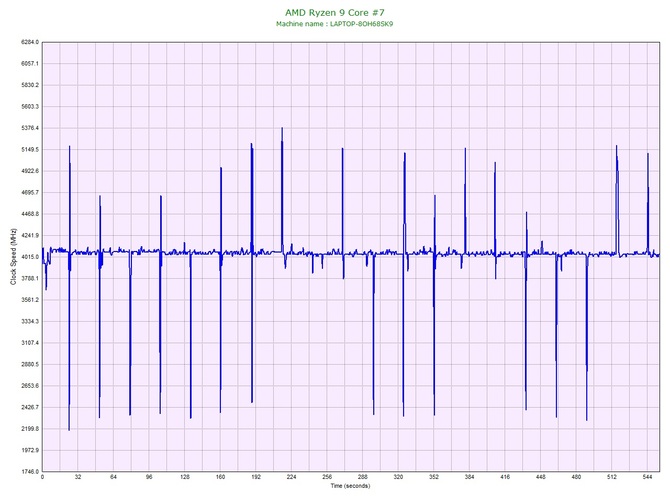Image resolution: width=670 pixels, height=503 pixels.
Task: Click the 544 tick on time axis
Action: 647,477
